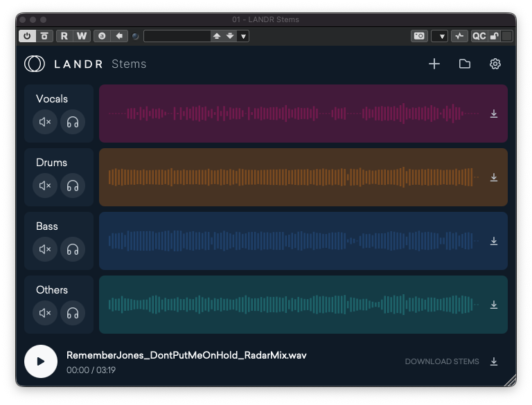Viewport: 532px width, 405px height.
Task: Click the plus icon to add file
Action: pyautogui.click(x=434, y=64)
